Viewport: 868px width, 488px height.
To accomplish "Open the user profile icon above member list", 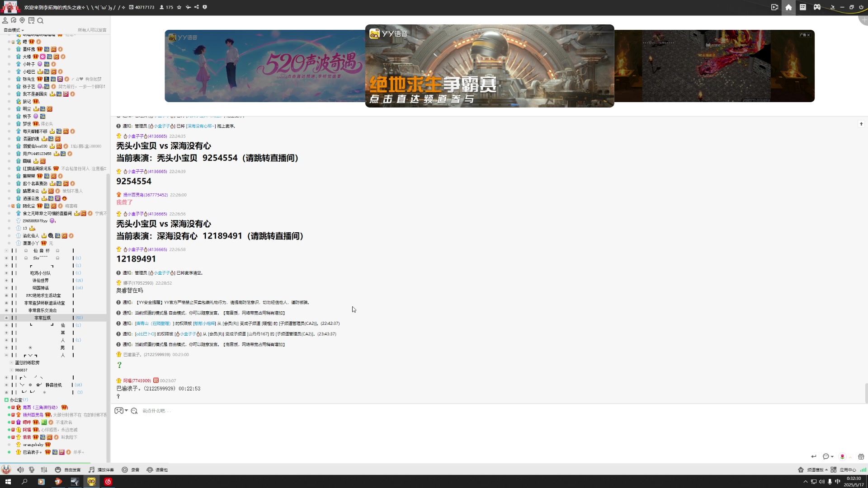I will 5,20.
